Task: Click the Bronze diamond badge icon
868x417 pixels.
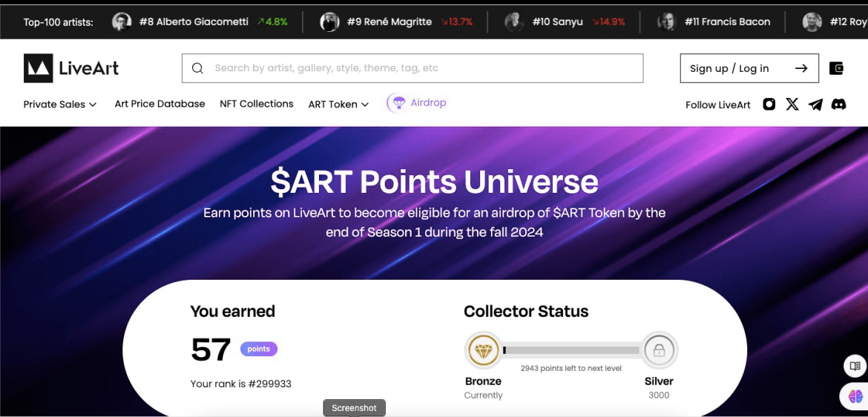Action: point(483,350)
